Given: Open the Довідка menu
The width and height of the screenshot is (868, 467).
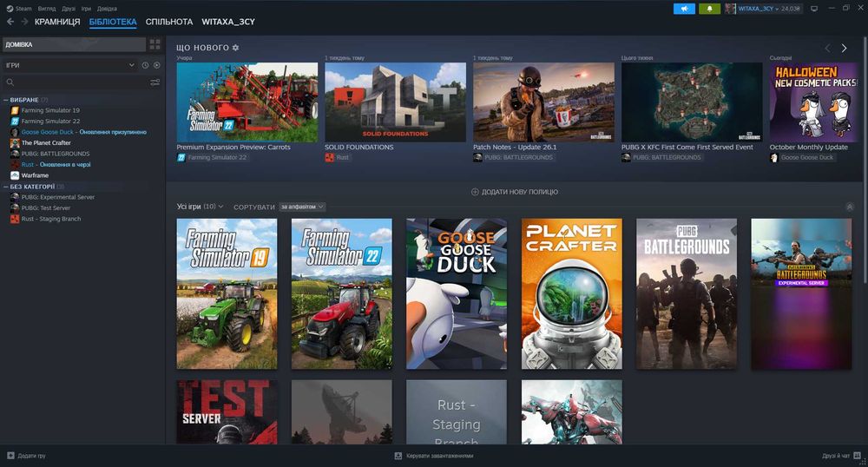Looking at the screenshot, I should tap(107, 9).
